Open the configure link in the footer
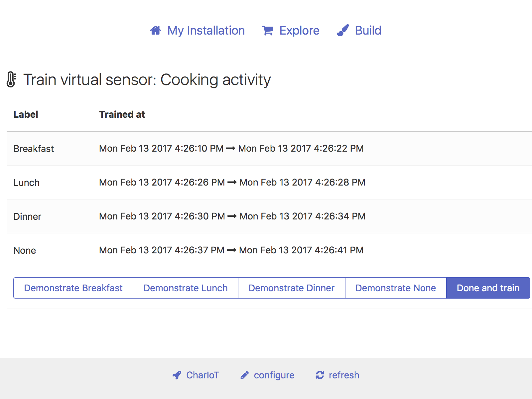Viewport: 532px width, 399px height. tap(274, 375)
